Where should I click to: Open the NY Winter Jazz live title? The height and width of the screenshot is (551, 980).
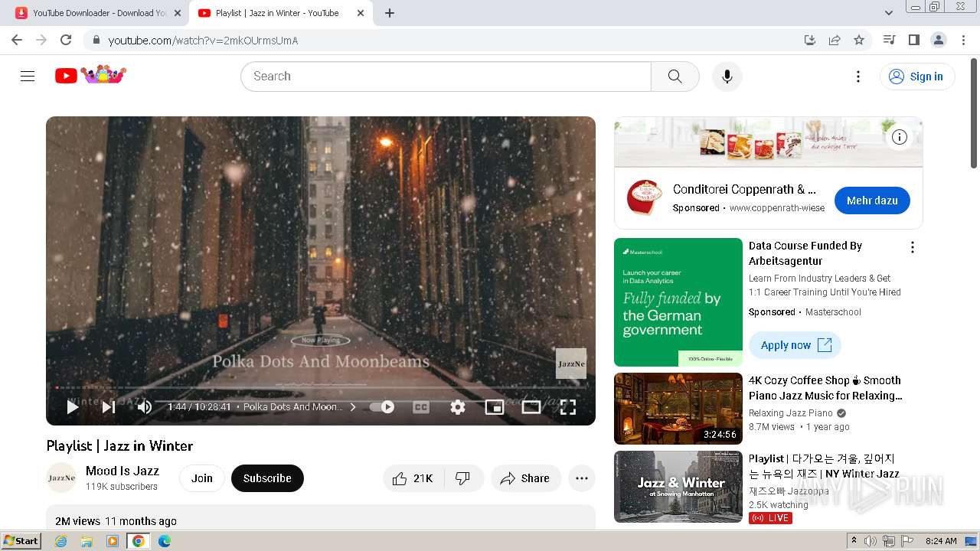(x=824, y=466)
